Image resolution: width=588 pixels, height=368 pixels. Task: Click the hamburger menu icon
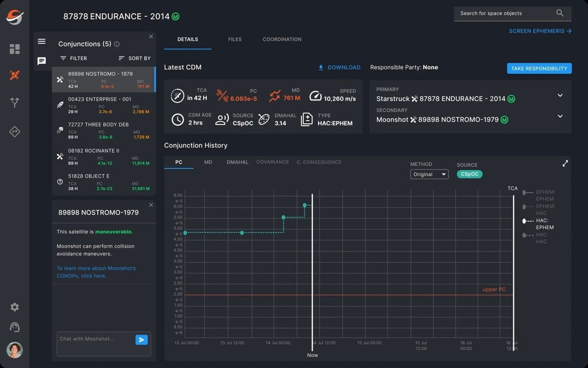point(41,41)
